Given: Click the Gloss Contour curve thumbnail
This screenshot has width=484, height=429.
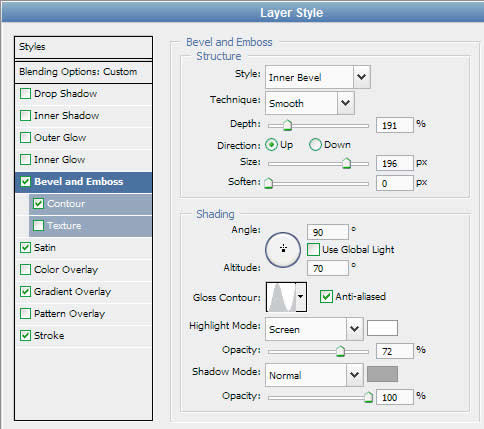Looking at the screenshot, I should (281, 297).
